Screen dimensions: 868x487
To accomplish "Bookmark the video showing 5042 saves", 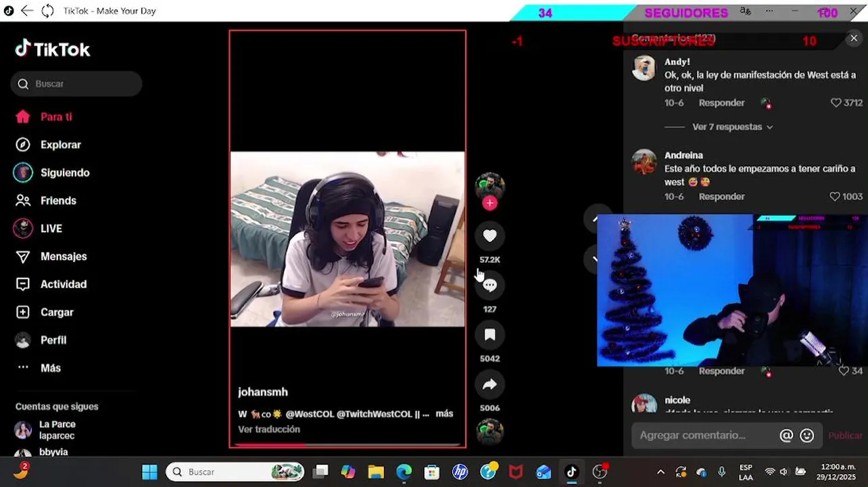I will coord(489,335).
